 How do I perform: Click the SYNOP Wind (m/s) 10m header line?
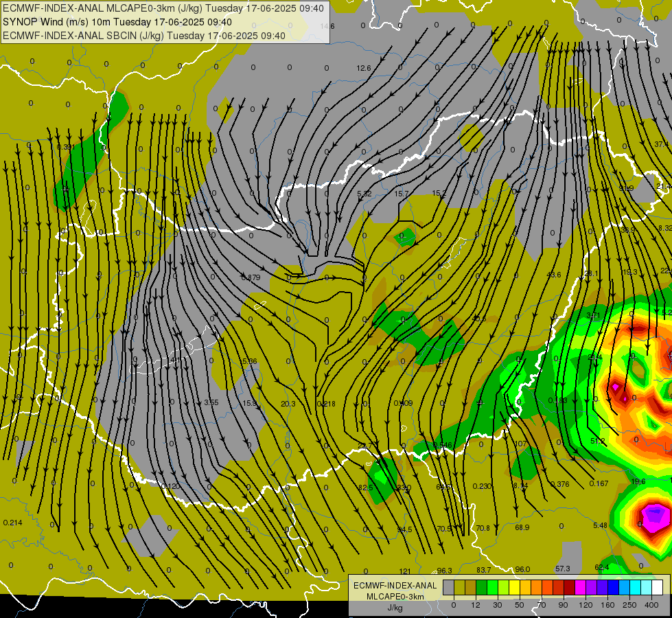pyautogui.click(x=117, y=22)
